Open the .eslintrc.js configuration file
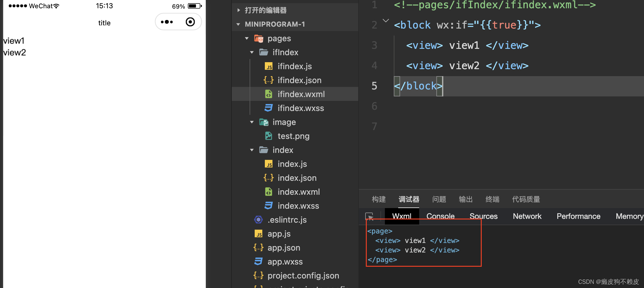This screenshot has width=644, height=288. 287,219
